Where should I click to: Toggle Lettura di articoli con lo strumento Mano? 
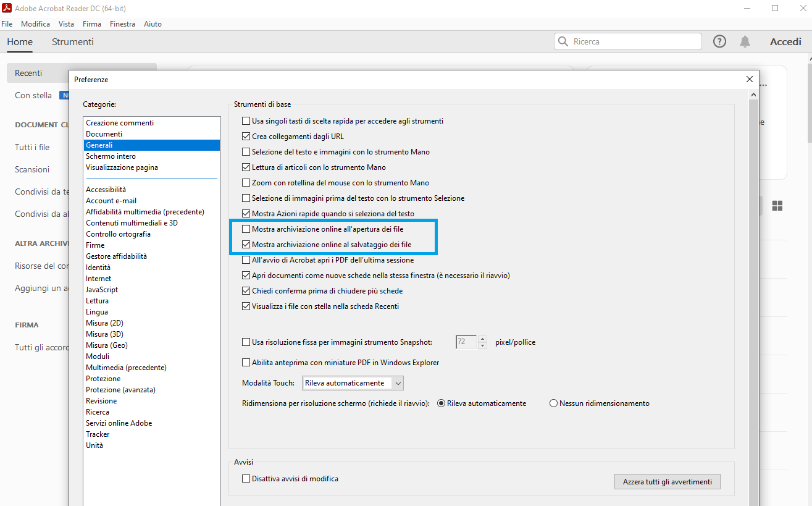click(x=246, y=167)
